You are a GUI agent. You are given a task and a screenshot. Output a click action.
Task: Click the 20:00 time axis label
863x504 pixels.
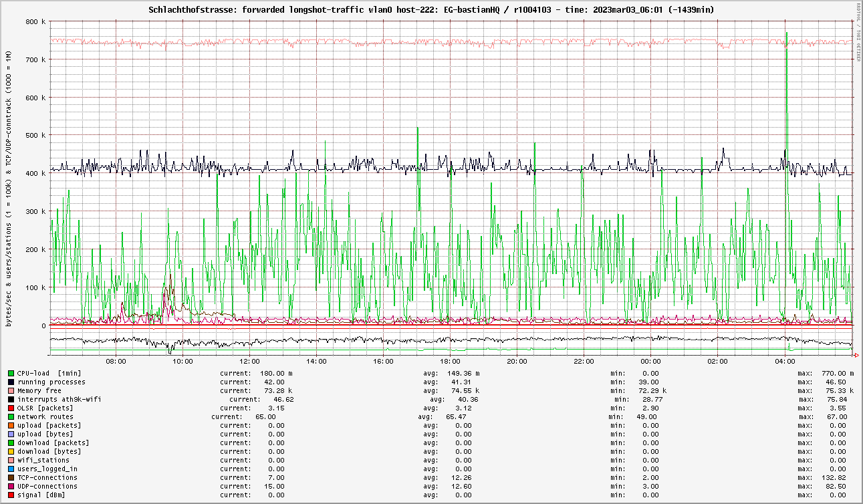pyautogui.click(x=517, y=361)
